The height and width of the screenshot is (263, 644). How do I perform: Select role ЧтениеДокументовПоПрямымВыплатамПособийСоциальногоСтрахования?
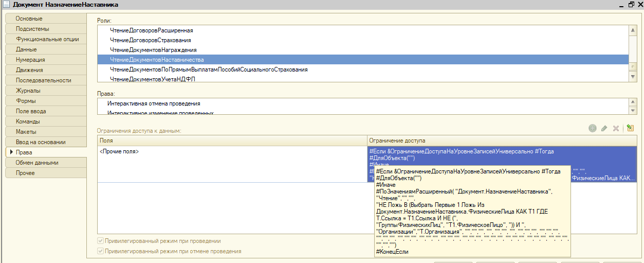[x=363, y=69]
